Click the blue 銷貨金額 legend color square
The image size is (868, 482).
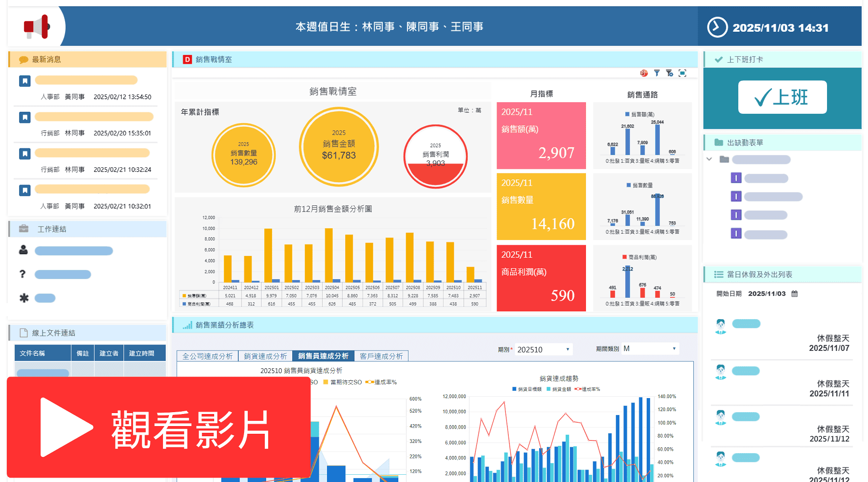[x=548, y=388]
